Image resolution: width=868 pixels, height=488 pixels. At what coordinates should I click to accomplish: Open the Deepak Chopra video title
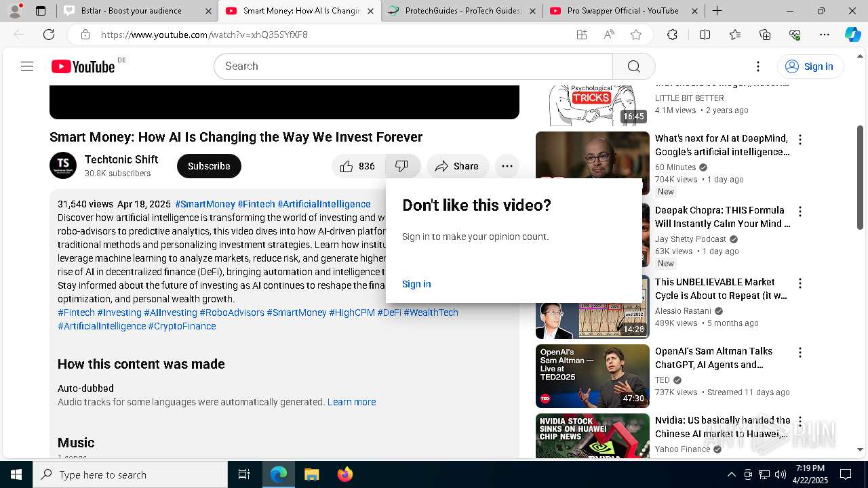tap(722, 217)
